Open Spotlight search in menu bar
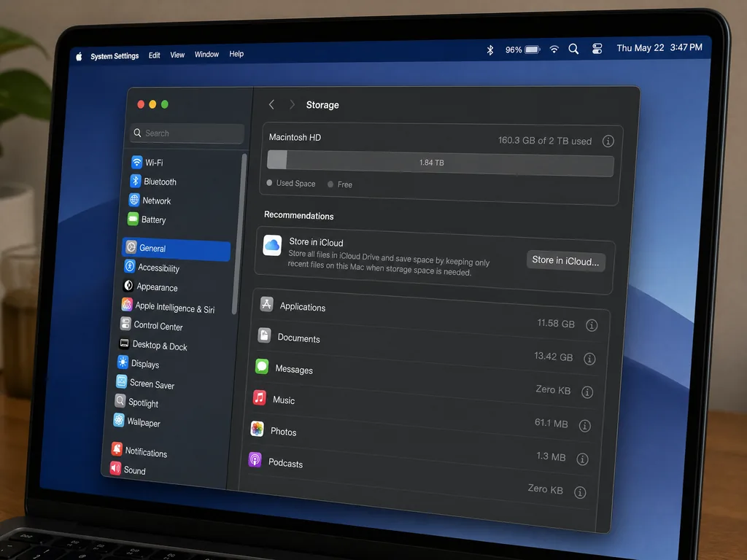The width and height of the screenshot is (747, 560). (573, 49)
